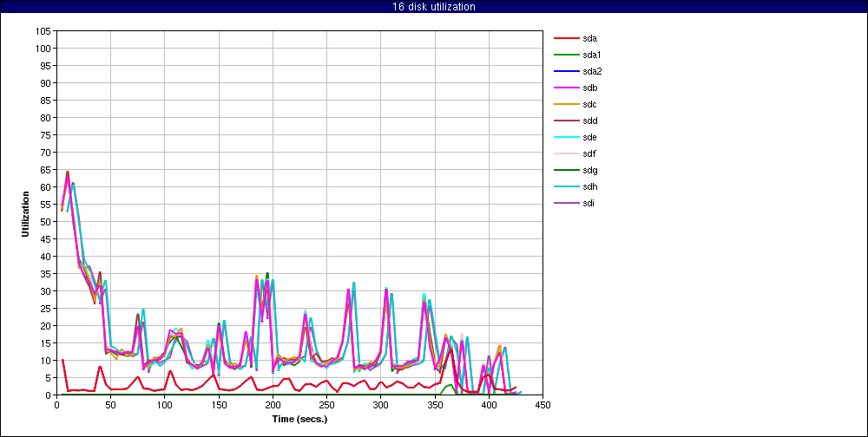Screen dimensions: 868x437
Task: Click the "Time (secs.)" axis label
Action: coord(299,420)
